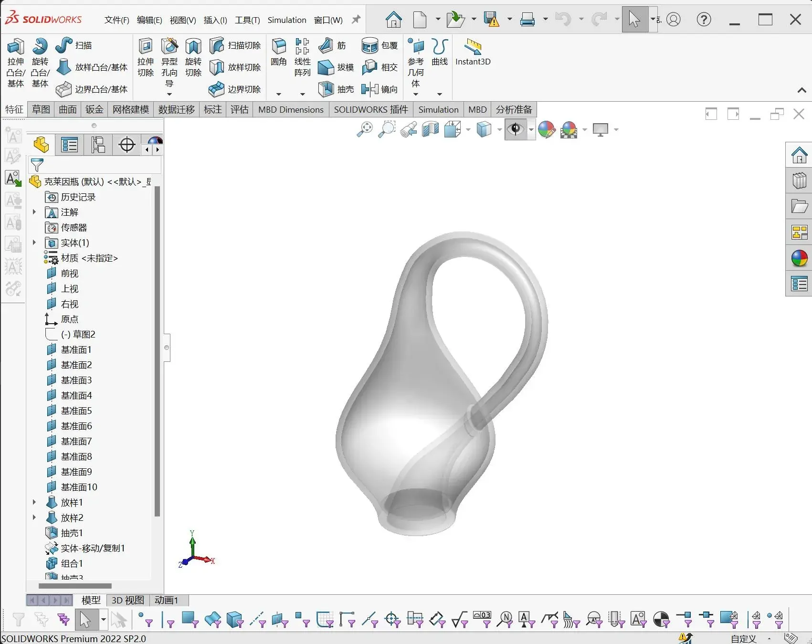This screenshot has height=644, width=812.
Task: Choose the 放样凸台/基体 loft tool
Action: tap(92, 67)
